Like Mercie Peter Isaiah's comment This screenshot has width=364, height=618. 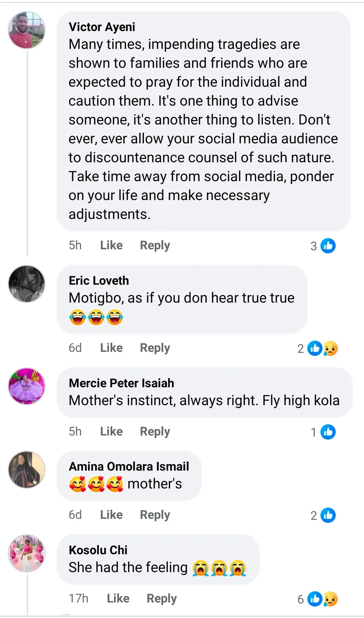[x=111, y=431]
